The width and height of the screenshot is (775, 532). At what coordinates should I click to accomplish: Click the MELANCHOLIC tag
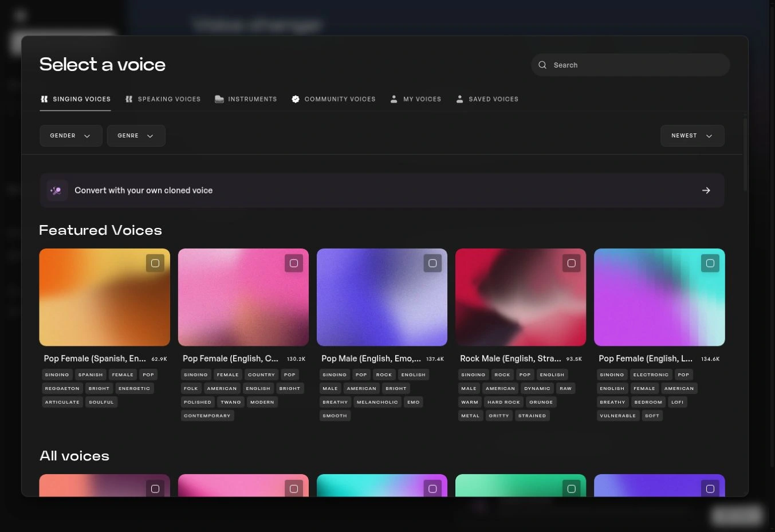(x=377, y=402)
